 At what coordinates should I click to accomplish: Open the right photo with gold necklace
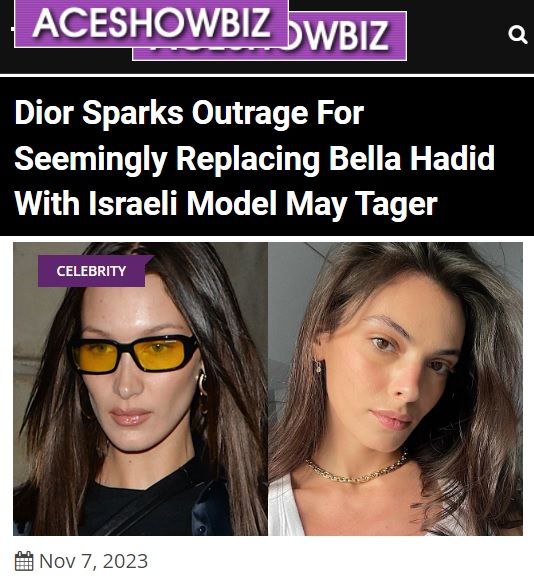coord(396,389)
